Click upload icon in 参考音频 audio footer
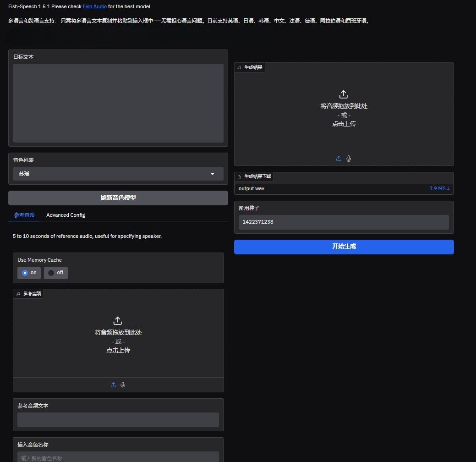476x462 pixels. point(113,385)
